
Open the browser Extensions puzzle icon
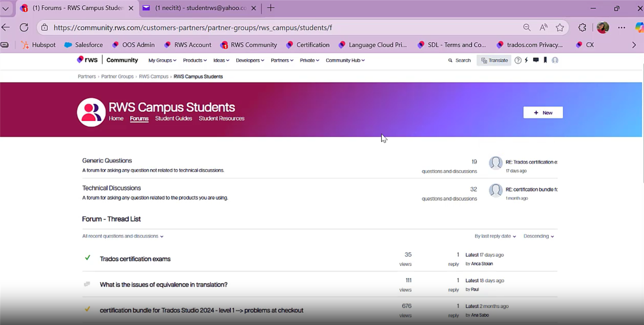tap(582, 28)
